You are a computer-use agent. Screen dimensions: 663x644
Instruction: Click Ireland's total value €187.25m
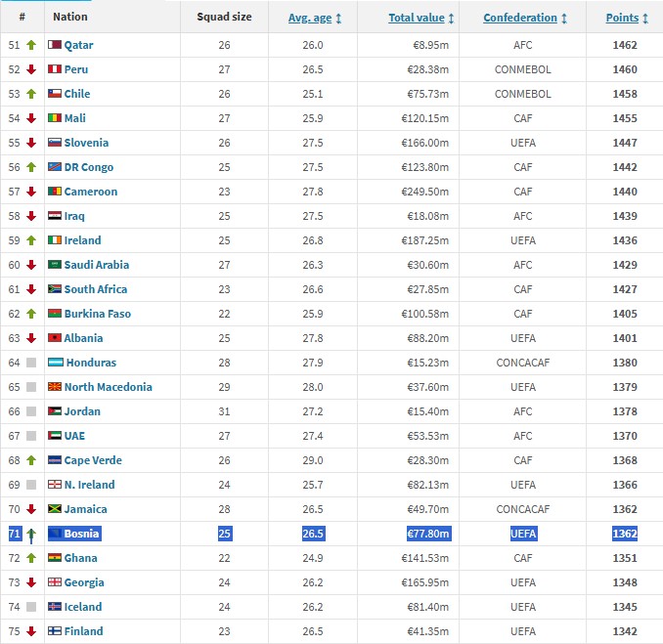click(425, 240)
